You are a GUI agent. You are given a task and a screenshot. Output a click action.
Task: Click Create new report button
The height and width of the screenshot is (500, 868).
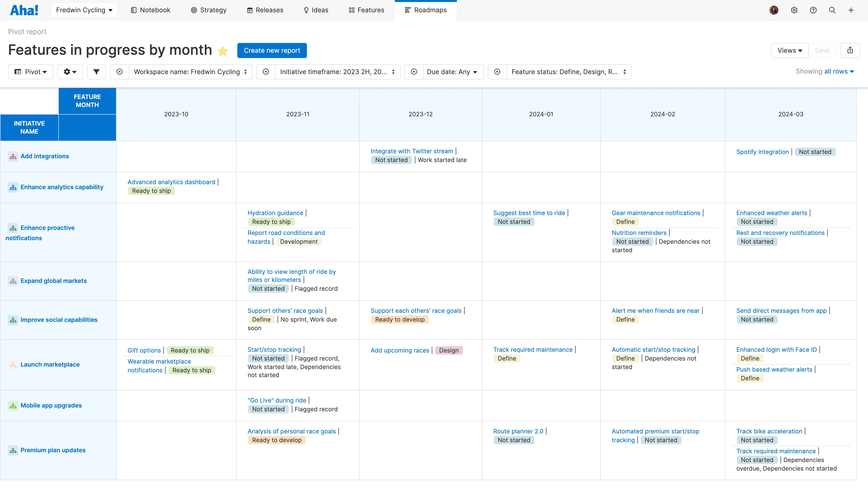(272, 51)
